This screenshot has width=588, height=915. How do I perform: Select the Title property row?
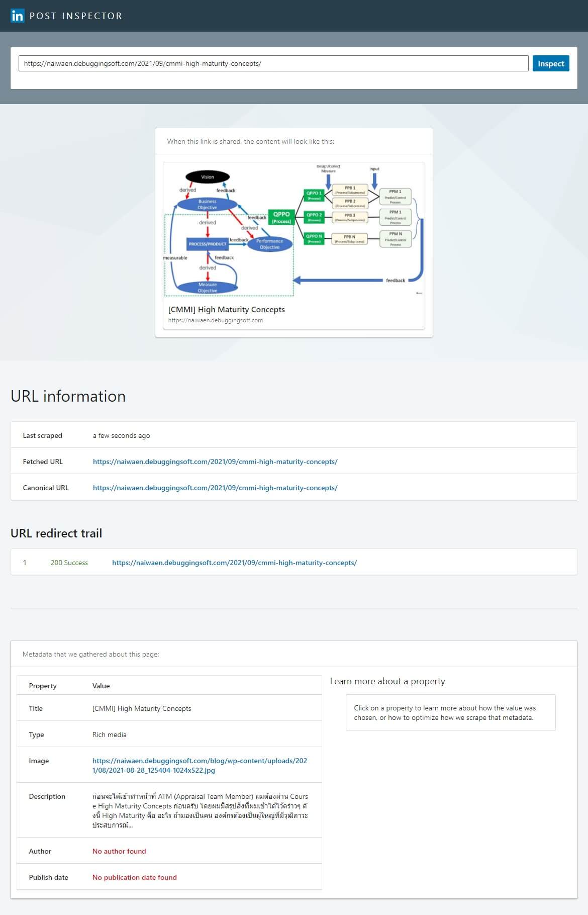[x=169, y=708]
